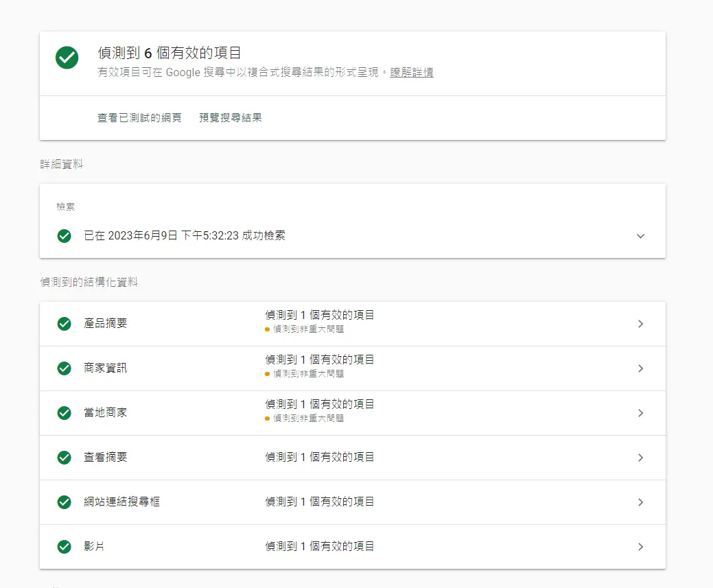713x588 pixels.
Task: Click 查看已測試的網頁 button
Action: pyautogui.click(x=139, y=118)
